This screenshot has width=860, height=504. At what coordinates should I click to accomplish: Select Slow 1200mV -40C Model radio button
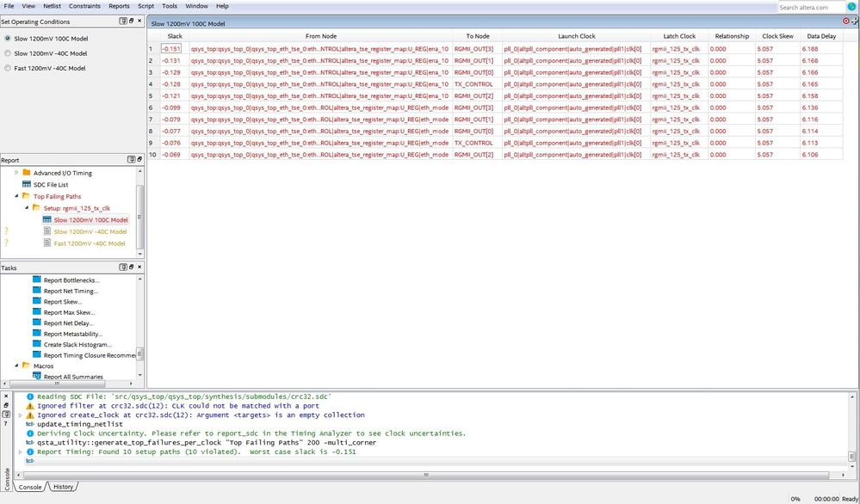tap(8, 53)
